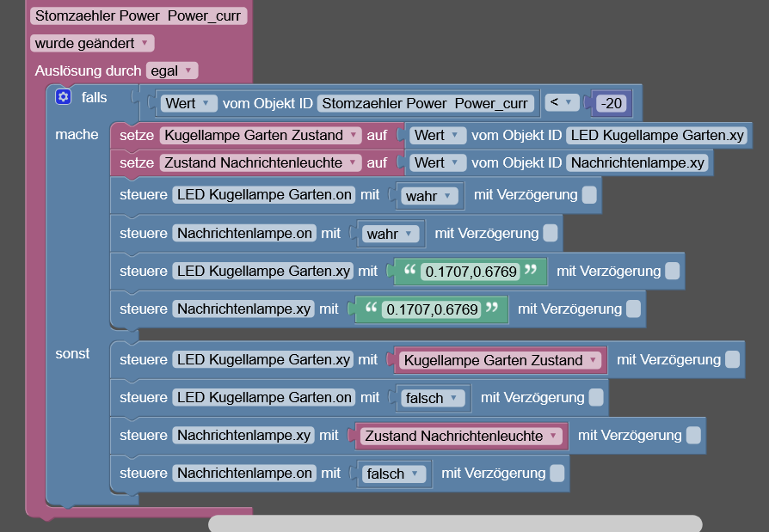Image resolution: width=769 pixels, height=532 pixels.
Task: Click the horizontal scrollbar at bottom
Action: click(455, 523)
